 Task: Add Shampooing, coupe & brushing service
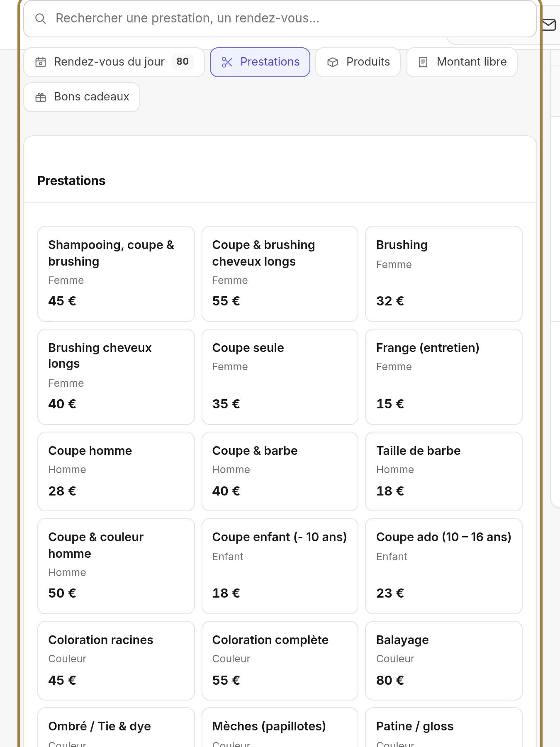click(x=116, y=274)
